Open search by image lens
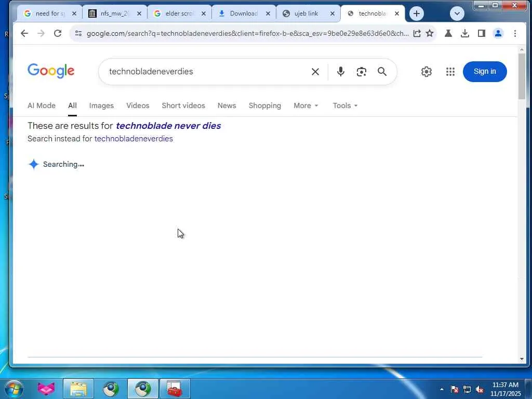The image size is (532, 399). pyautogui.click(x=362, y=72)
